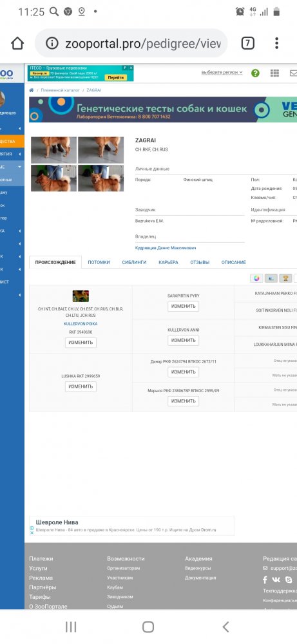This screenshot has width=297, height=644.
Task: Open Реклама footer link
Action: [41, 578]
